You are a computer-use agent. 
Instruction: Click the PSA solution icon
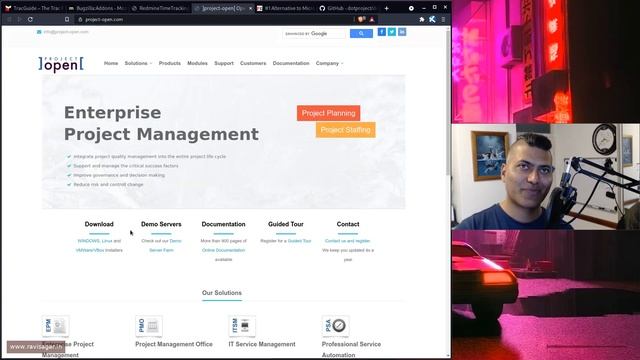pyautogui.click(x=335, y=326)
